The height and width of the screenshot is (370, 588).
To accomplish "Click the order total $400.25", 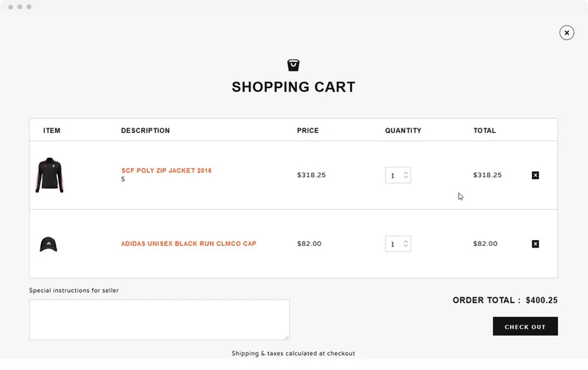I will [x=542, y=300].
